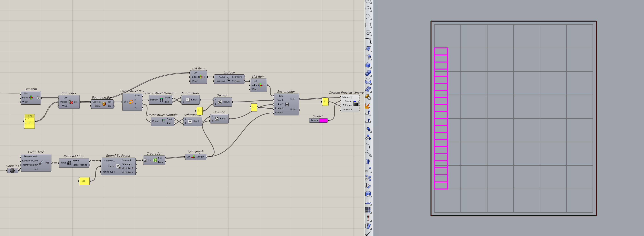
Task: Click the Join puzzle-piece icon
Action: (x=368, y=97)
